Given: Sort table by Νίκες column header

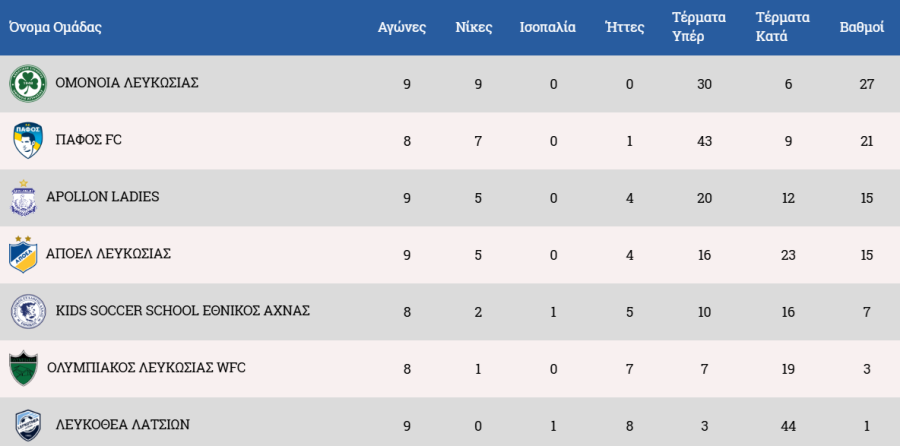Looking at the screenshot, I should pyautogui.click(x=473, y=28).
